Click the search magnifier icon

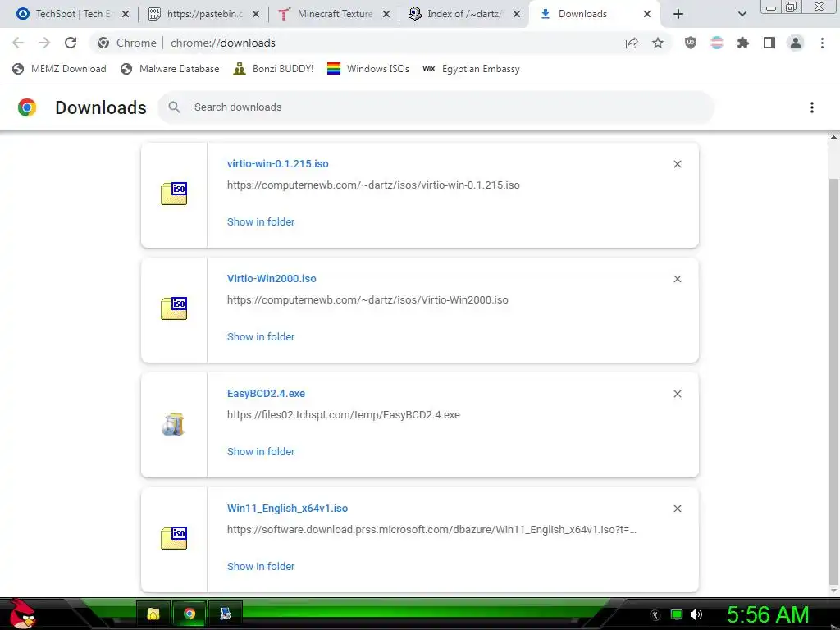point(174,107)
